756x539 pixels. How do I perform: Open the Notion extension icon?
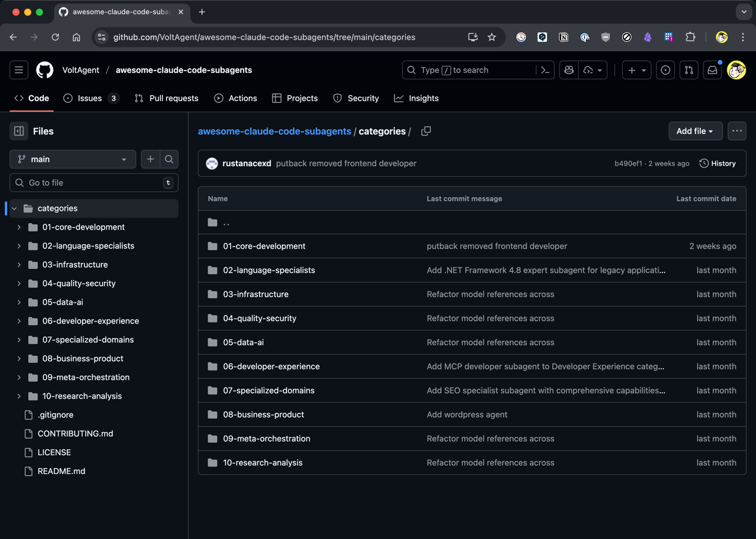coord(563,37)
